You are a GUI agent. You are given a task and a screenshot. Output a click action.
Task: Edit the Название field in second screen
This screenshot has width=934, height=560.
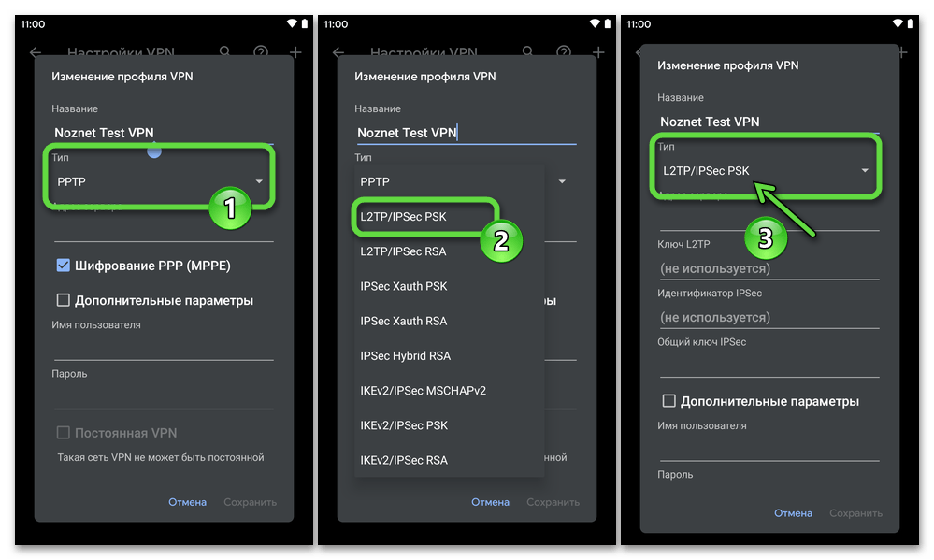click(x=467, y=133)
